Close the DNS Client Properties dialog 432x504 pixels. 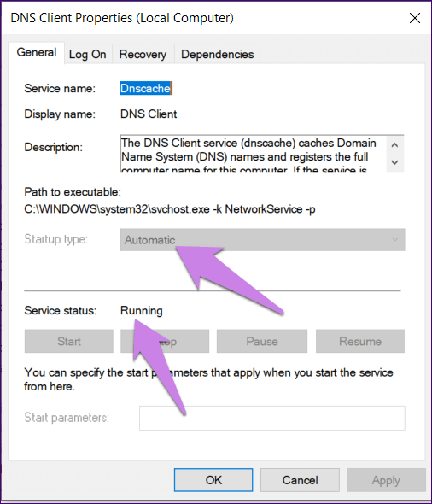415,18
